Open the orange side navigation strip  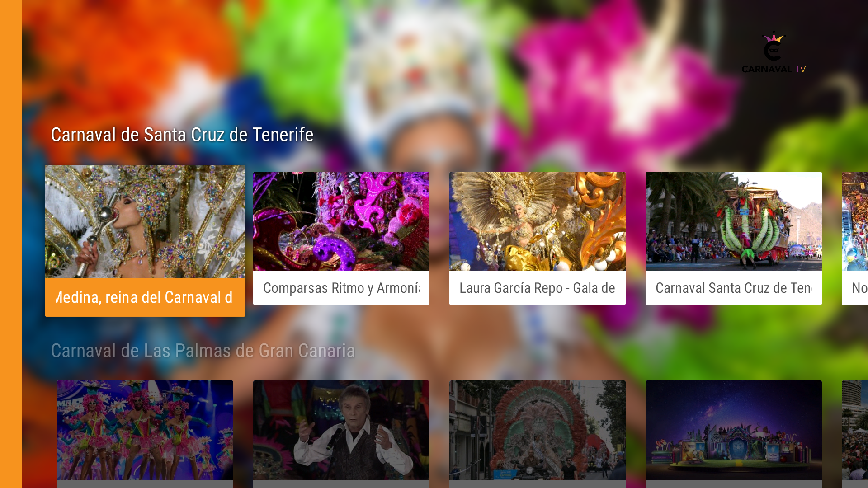click(x=11, y=244)
